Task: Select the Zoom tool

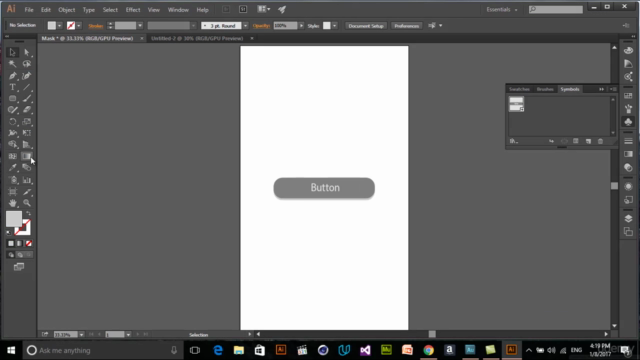Action: 27,203
